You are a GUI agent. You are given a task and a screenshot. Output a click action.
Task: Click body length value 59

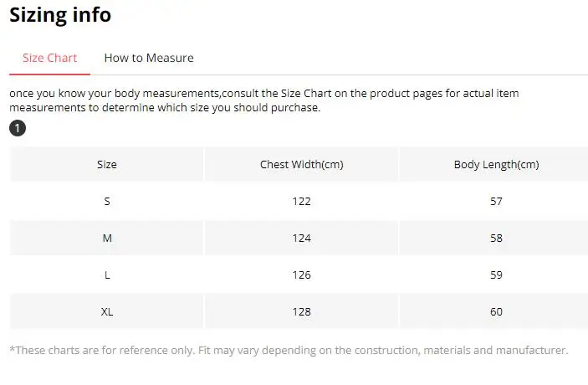[496, 275]
